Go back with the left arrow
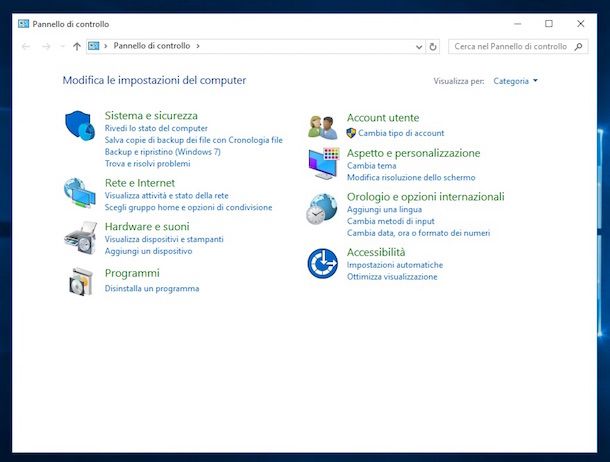Screen dimensions: 610x462 tap(26, 47)
